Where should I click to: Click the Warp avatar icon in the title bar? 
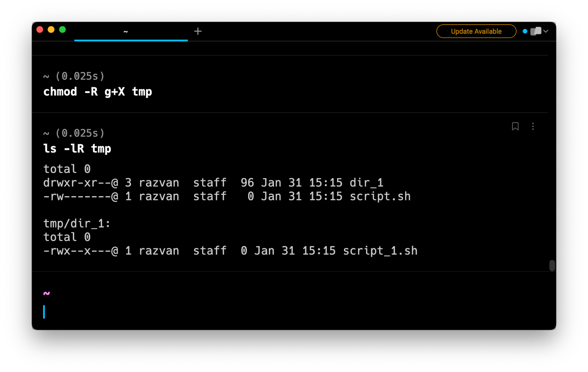click(536, 32)
